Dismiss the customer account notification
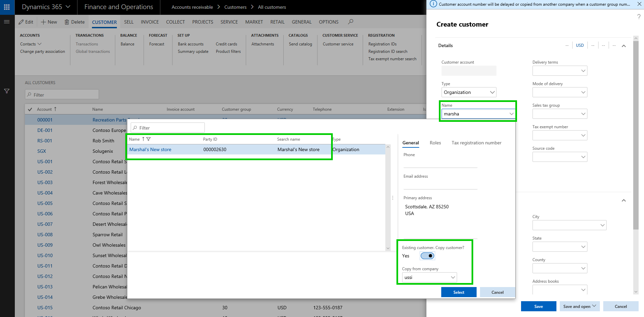644x317 pixels. pos(639,4)
